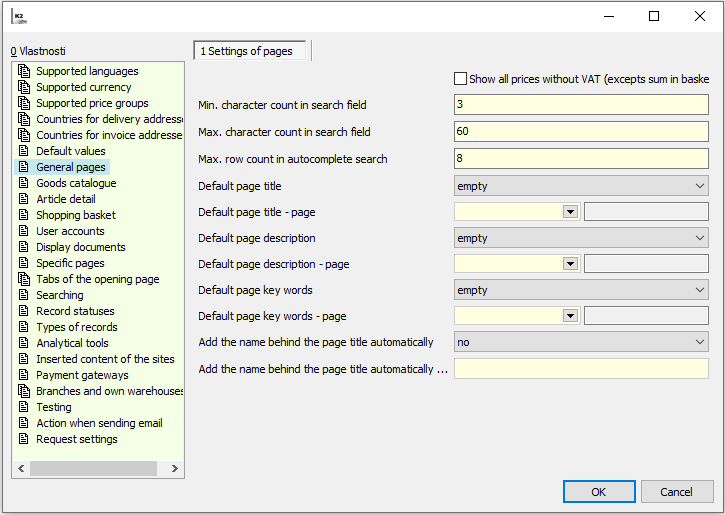Click the icon next to Request settings
The image size is (725, 515).
[25, 439]
